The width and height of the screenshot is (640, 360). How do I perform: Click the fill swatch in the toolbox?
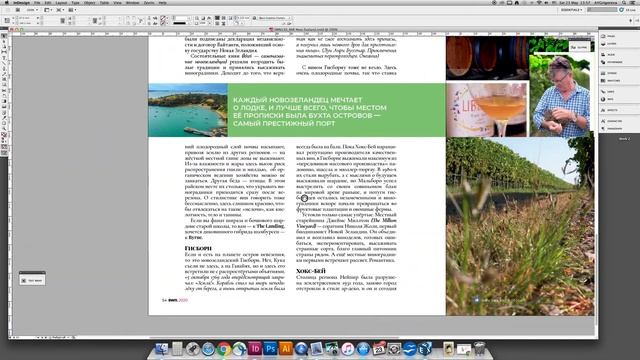[4, 134]
